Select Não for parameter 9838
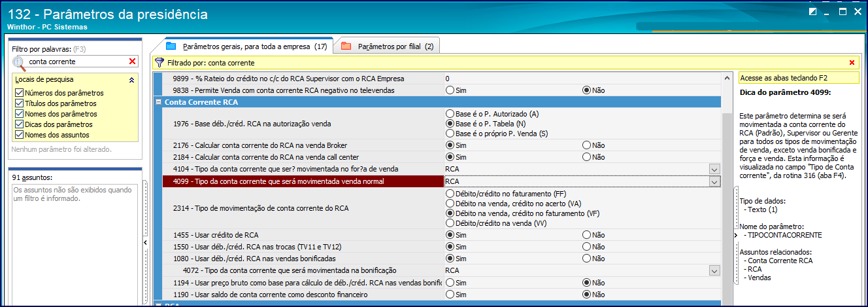The height and width of the screenshot is (307, 868). [x=586, y=90]
